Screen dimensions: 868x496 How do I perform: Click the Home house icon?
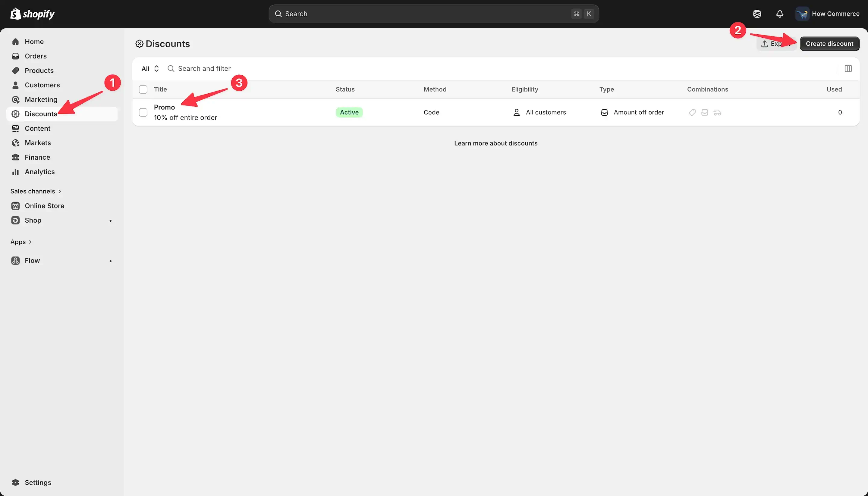[x=15, y=42]
